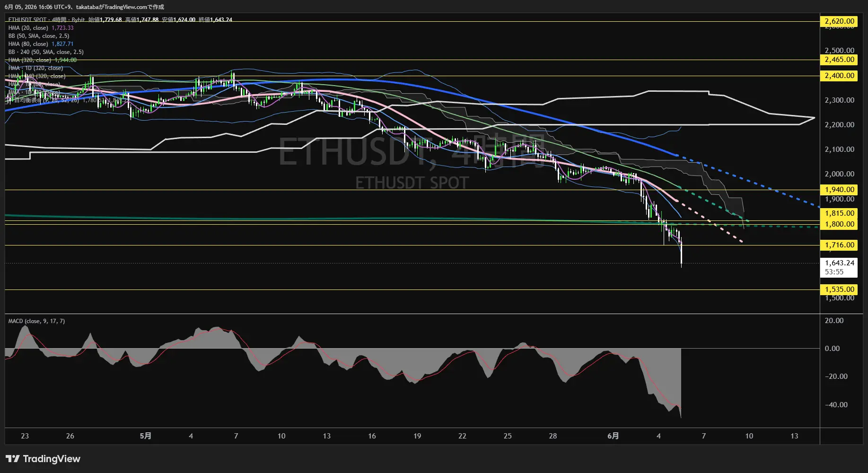This screenshot has height=473, width=868.
Task: Select the BB · 240 indicator legend
Action: (46, 52)
